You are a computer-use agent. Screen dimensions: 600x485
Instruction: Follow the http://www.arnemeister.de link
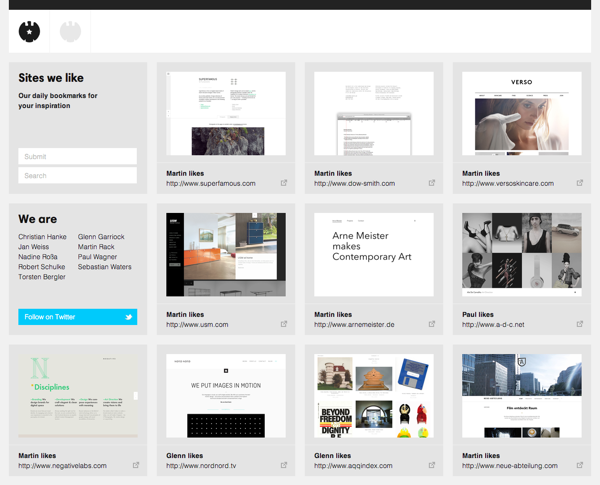[354, 325]
